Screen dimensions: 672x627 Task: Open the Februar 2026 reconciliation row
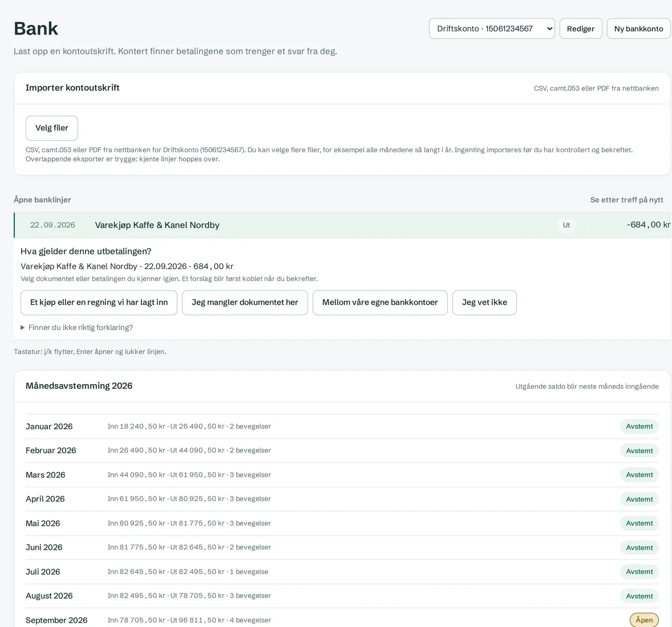(342, 451)
